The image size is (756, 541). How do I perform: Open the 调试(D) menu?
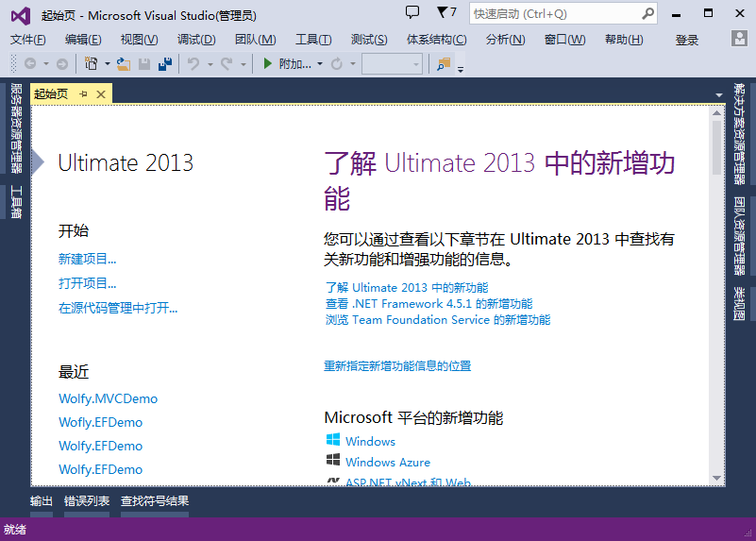click(196, 40)
